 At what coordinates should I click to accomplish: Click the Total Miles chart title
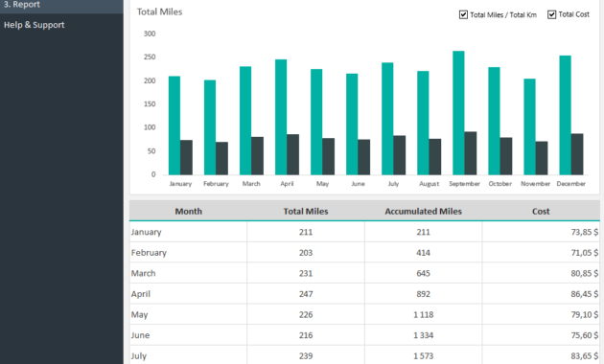pyautogui.click(x=159, y=11)
